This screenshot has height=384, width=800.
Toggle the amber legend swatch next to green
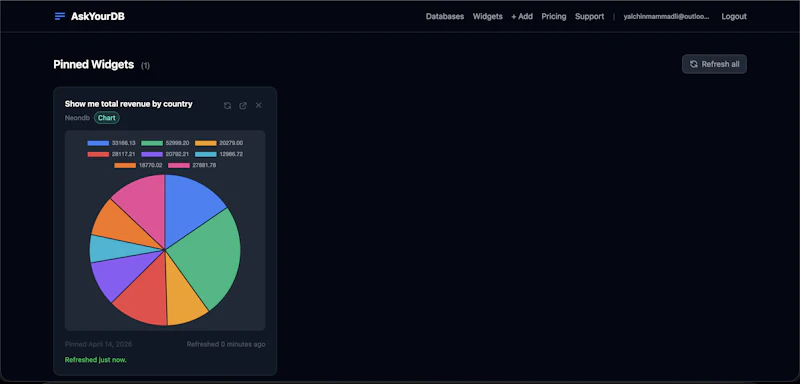click(206, 143)
